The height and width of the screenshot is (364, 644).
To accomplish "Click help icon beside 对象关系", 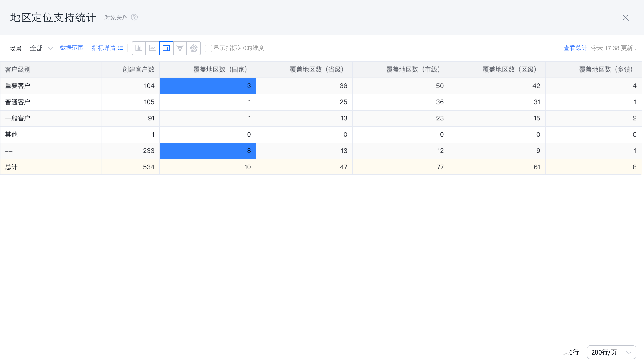I will [134, 17].
